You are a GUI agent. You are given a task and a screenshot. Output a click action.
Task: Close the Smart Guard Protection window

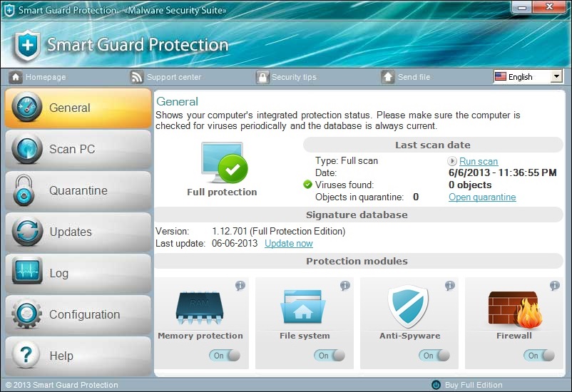pyautogui.click(x=549, y=7)
